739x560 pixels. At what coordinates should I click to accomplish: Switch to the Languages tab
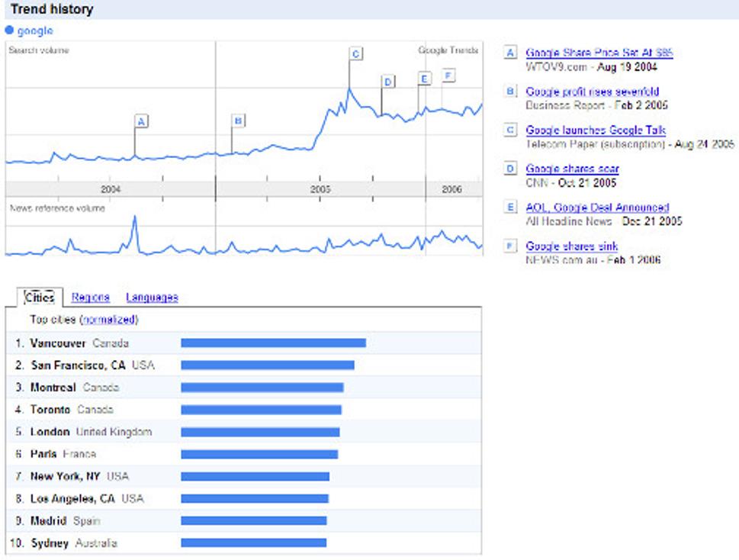click(152, 298)
